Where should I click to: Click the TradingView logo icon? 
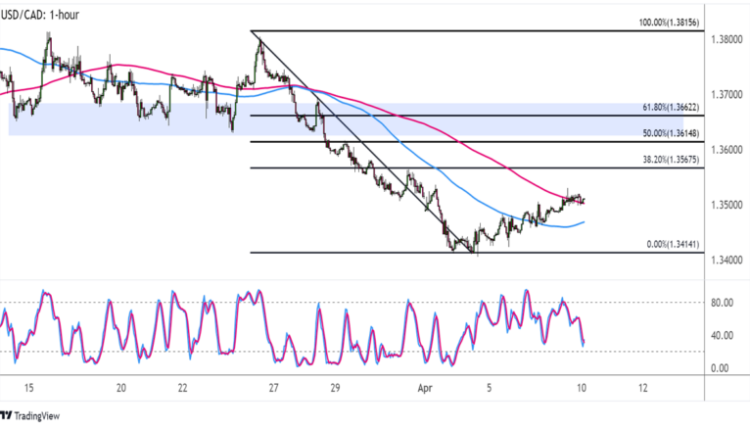8,415
